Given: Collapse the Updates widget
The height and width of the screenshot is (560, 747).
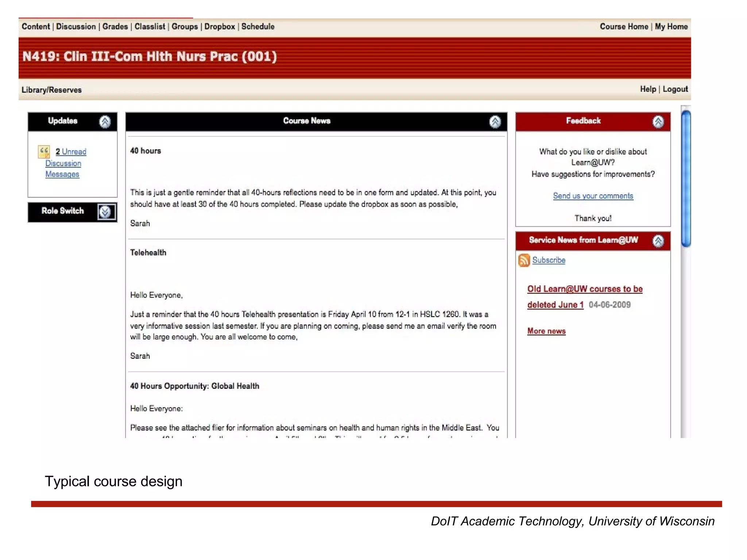Looking at the screenshot, I should (105, 121).
